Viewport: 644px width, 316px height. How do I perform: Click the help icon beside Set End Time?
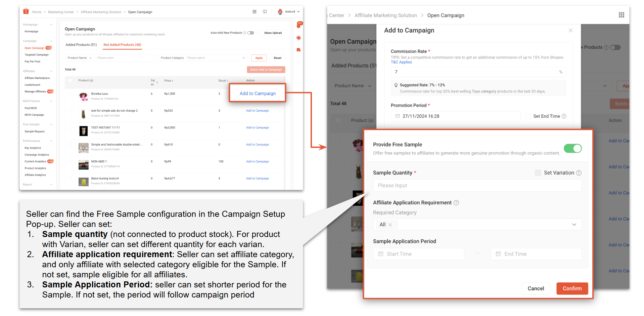[564, 116]
